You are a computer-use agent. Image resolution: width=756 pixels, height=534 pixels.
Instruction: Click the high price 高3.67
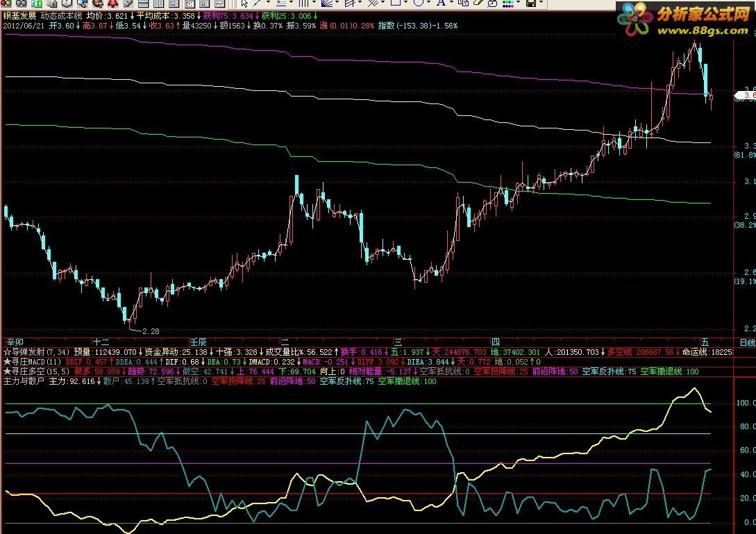click(x=94, y=26)
